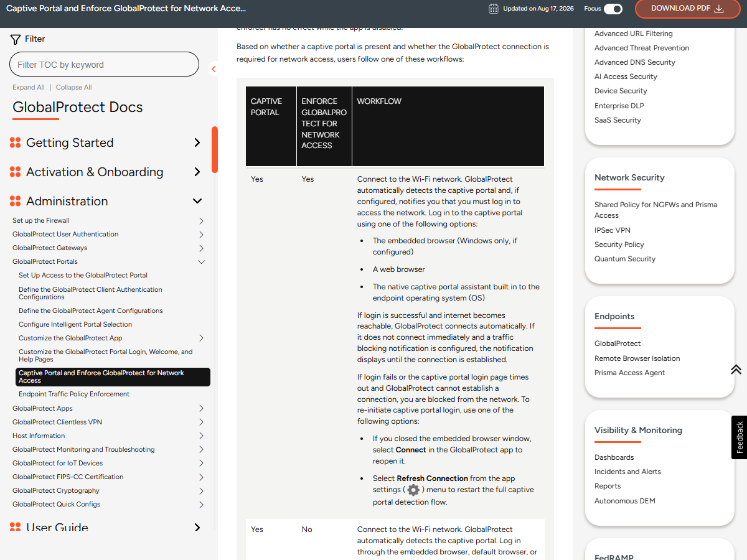
Task: Open the Advanced URL Filtering link
Action: 634,34
